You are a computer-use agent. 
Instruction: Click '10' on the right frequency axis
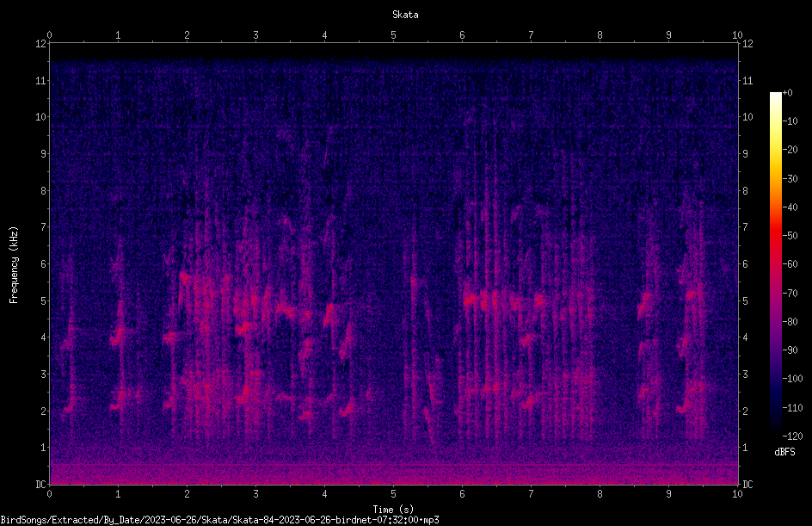(x=747, y=117)
